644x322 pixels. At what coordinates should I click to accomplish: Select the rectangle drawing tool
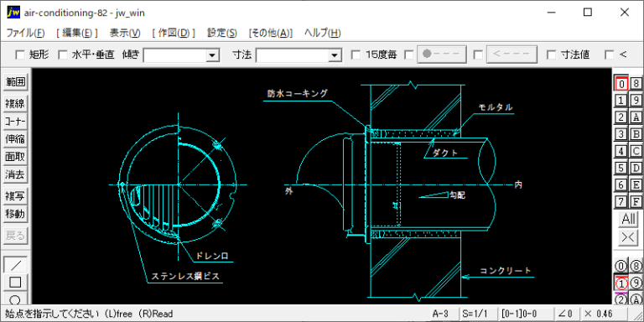click(16, 282)
